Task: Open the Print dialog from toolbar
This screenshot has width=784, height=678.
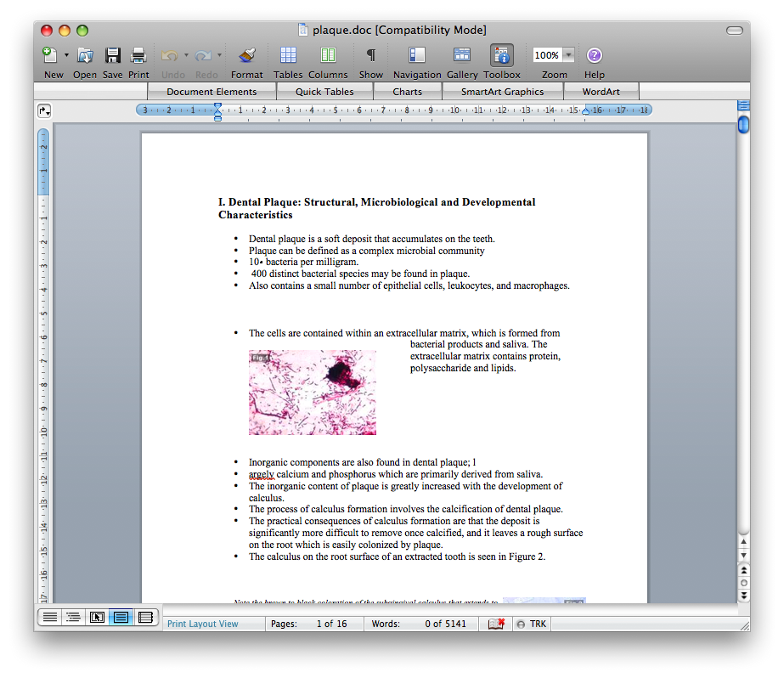Action: pos(138,56)
